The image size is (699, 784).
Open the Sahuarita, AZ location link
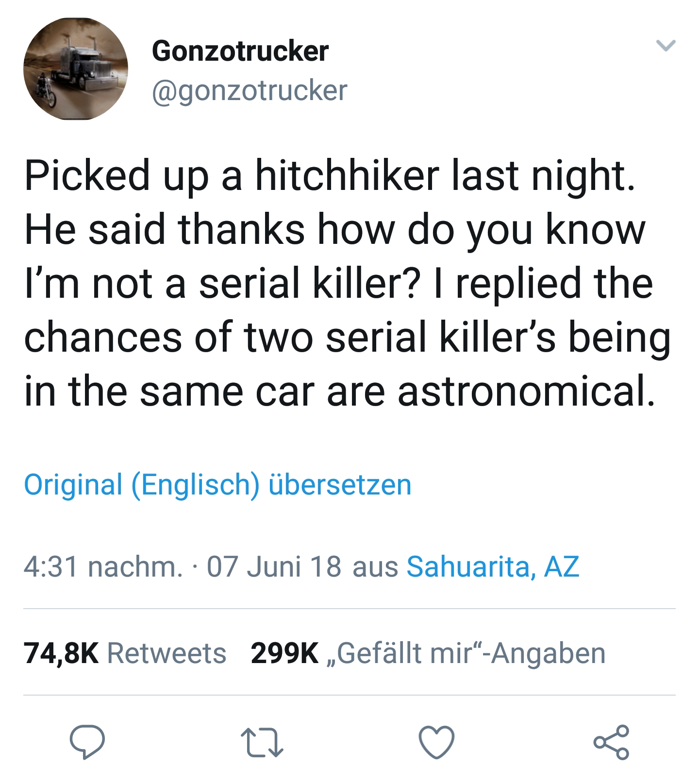click(493, 567)
